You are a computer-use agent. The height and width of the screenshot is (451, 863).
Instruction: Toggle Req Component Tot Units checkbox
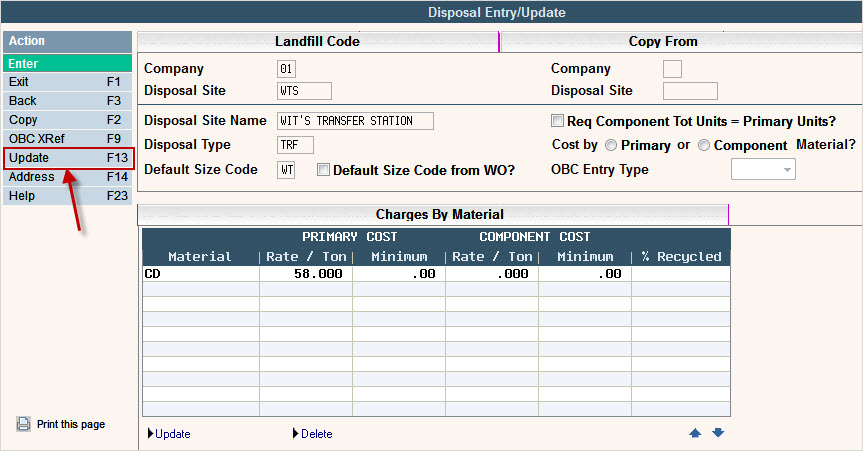point(558,121)
